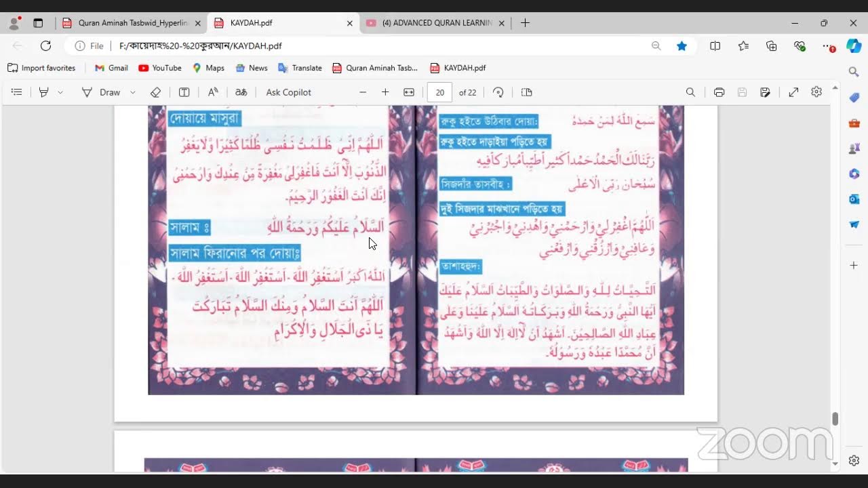
Task: Click the sidebar Search icon
Action: 854,72
